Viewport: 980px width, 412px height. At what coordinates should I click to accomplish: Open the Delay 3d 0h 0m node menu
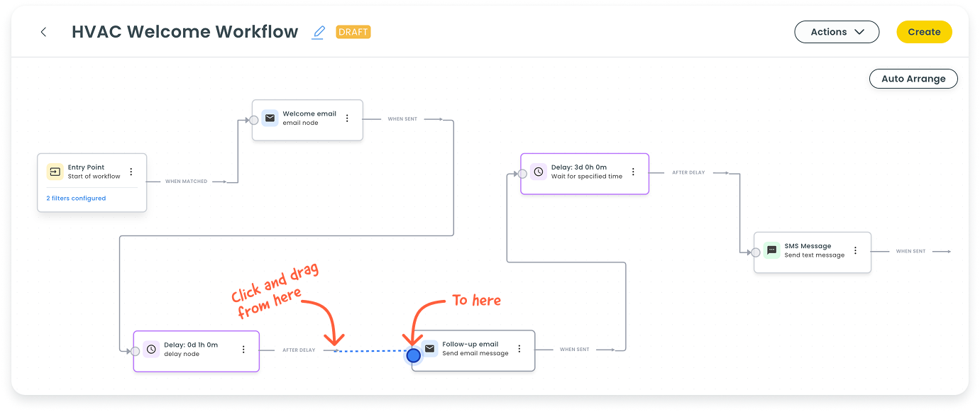[x=634, y=172]
